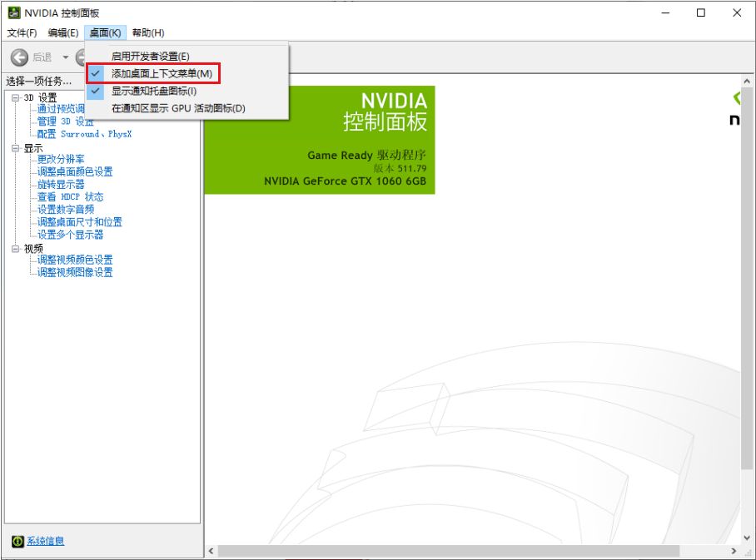The height and width of the screenshot is (560, 756).
Task: Open the 文件(F) menu
Action: (x=22, y=32)
